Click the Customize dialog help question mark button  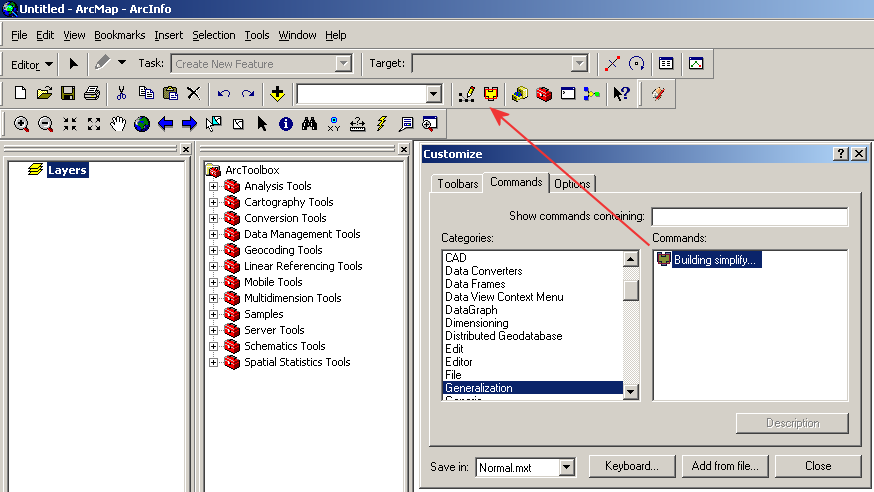[841, 154]
